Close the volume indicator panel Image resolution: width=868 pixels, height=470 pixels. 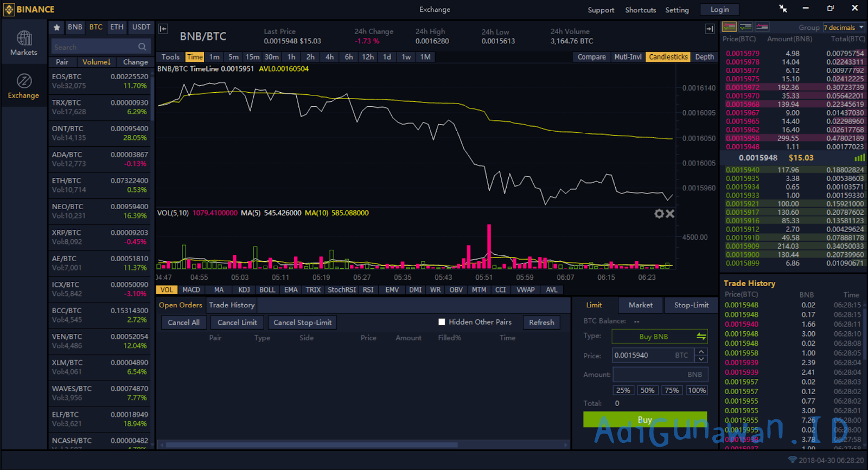point(671,214)
